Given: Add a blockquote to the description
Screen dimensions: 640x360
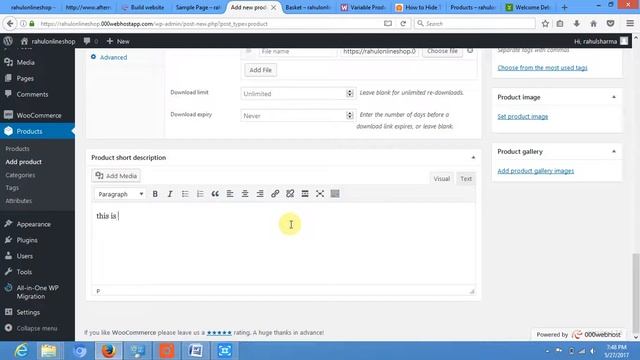Looking at the screenshot, I should pos(215,194).
